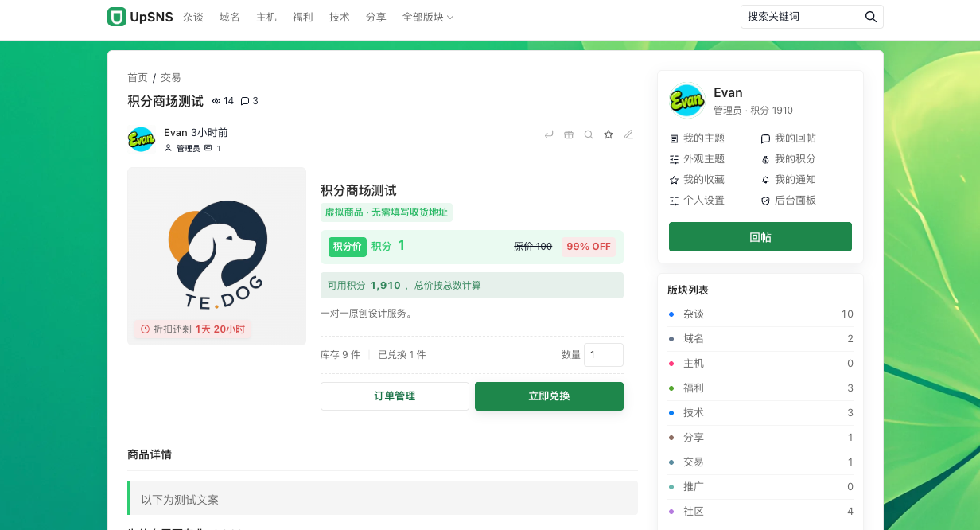Click the 后台面板 shield icon
980x530 pixels.
[765, 201]
